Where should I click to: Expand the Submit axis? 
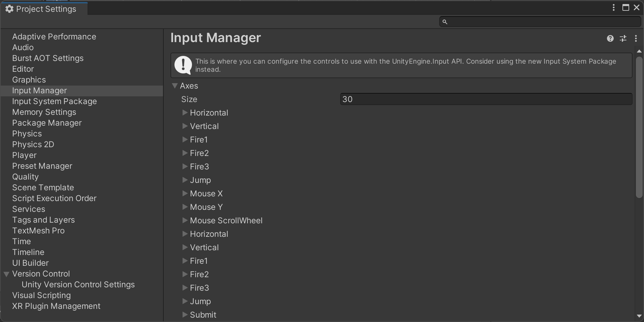[185, 315]
